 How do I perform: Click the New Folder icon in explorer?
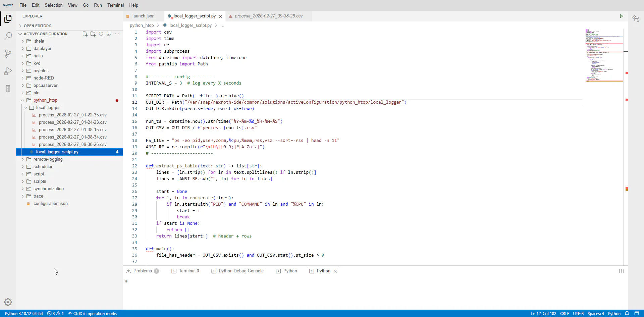click(x=93, y=34)
